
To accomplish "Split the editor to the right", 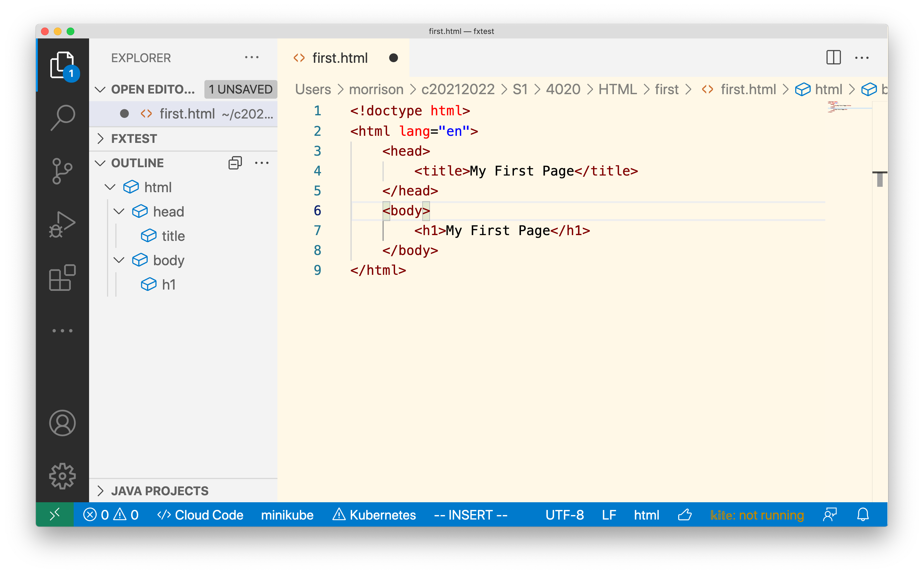I will tap(833, 58).
